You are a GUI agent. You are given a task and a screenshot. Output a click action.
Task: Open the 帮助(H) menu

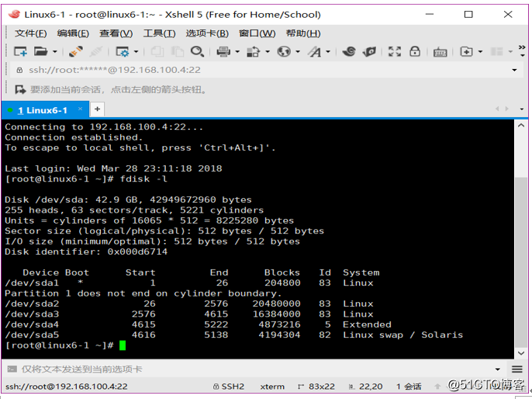[303, 33]
